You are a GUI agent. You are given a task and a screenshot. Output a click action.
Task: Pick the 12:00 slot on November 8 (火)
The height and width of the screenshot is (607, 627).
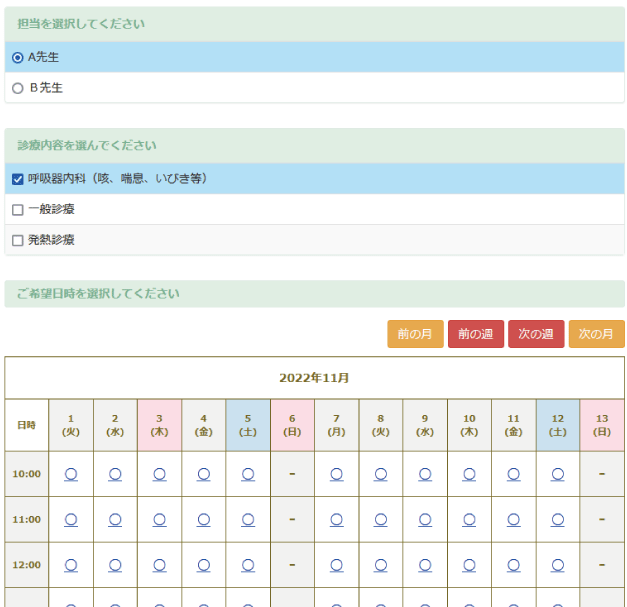(381, 565)
